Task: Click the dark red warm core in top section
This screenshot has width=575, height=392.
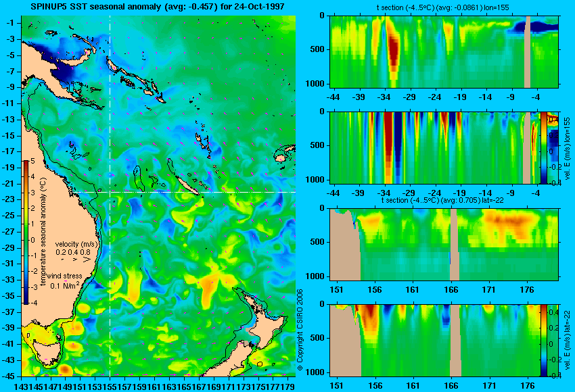Action: (394, 51)
